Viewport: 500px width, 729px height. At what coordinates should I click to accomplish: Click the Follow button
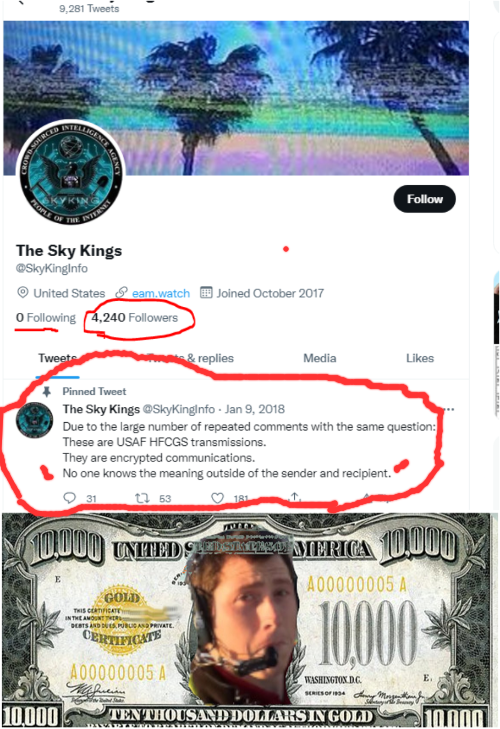pos(424,199)
